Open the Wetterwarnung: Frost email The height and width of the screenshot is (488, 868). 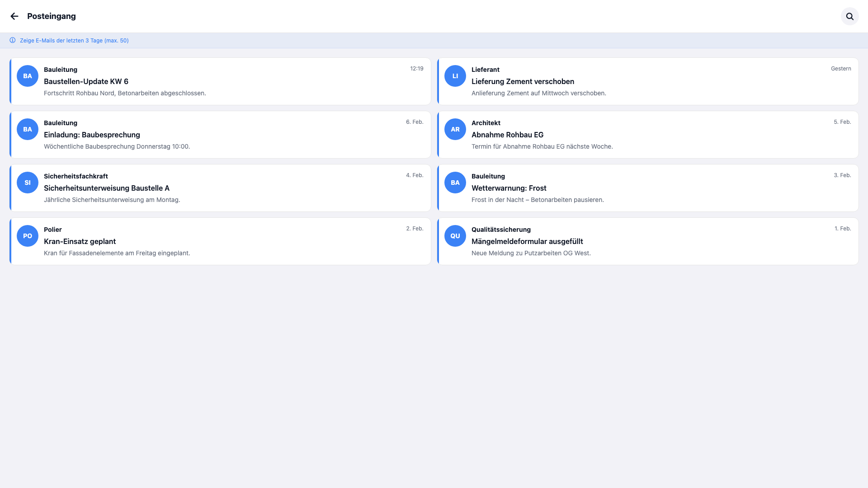pos(509,188)
